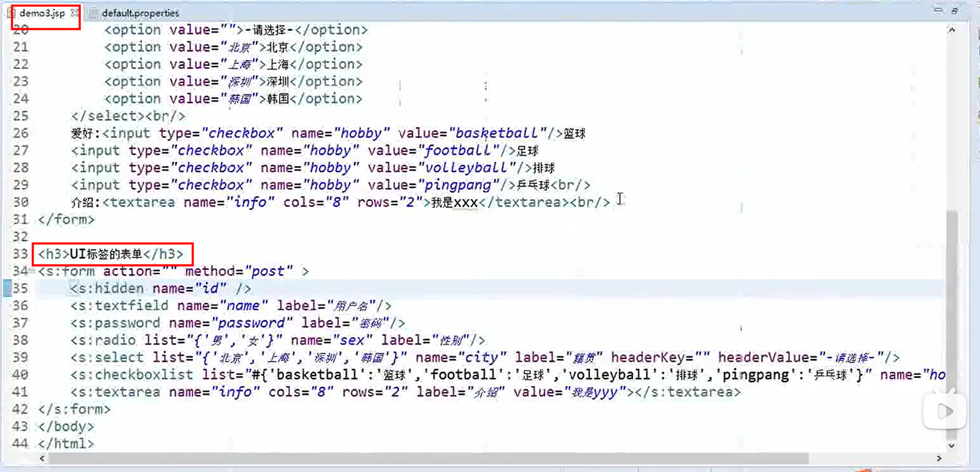
Task: Click the -请选择- option line
Action: click(236, 30)
